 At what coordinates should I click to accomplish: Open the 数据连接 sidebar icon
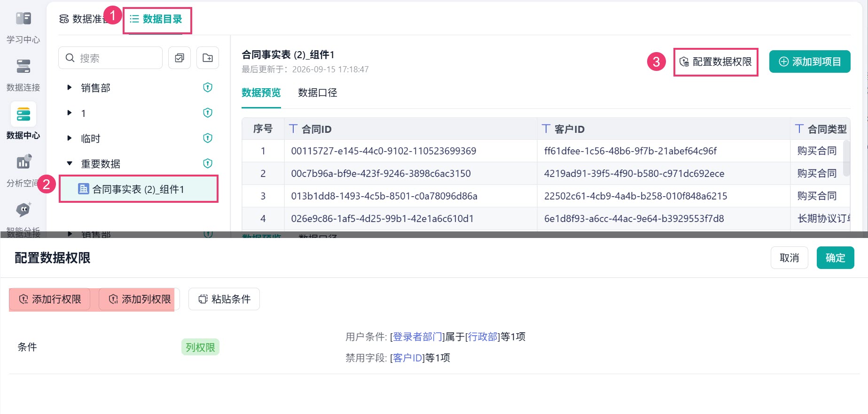[x=23, y=66]
